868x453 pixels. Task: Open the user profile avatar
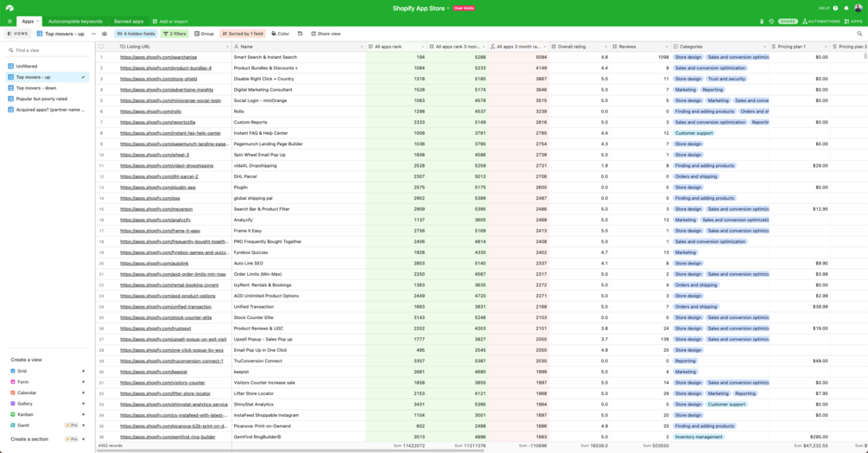point(858,9)
